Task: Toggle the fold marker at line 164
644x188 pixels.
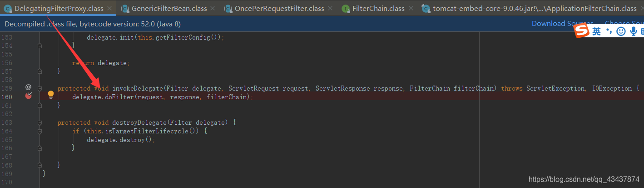Action: coord(40,131)
